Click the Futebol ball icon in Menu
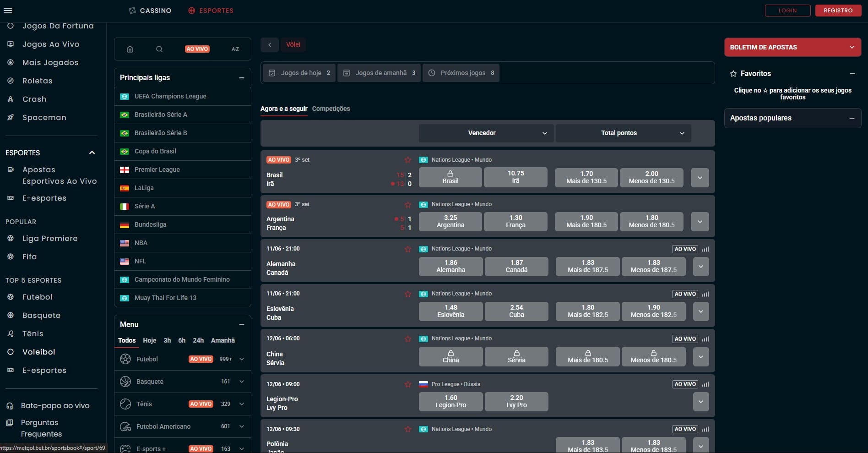The height and width of the screenshot is (453, 868). 125,359
